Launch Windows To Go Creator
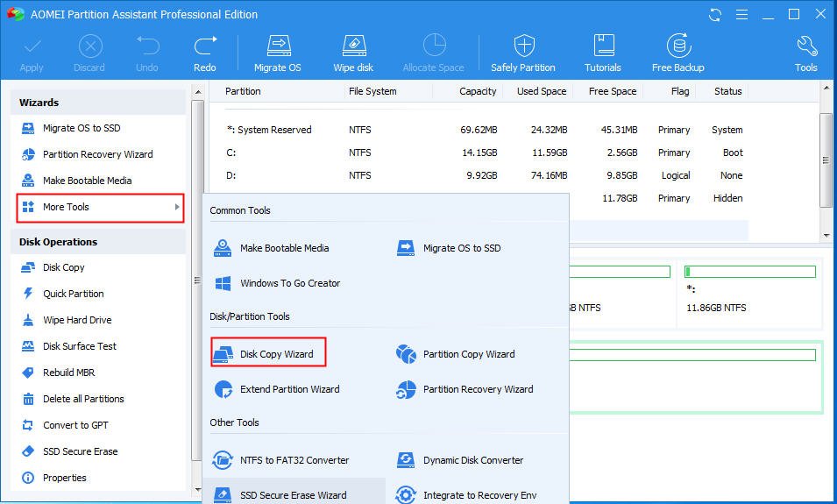 (x=276, y=283)
